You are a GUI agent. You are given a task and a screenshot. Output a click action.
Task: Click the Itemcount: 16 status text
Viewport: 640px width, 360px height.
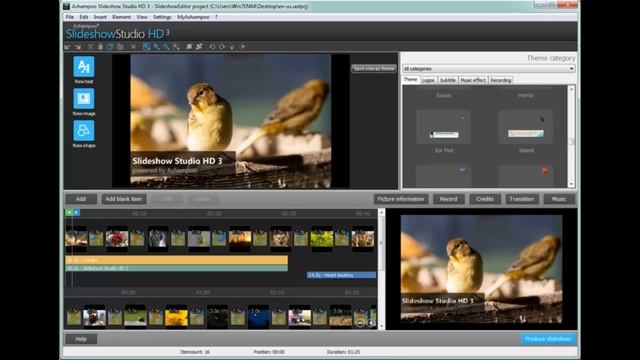(x=195, y=352)
